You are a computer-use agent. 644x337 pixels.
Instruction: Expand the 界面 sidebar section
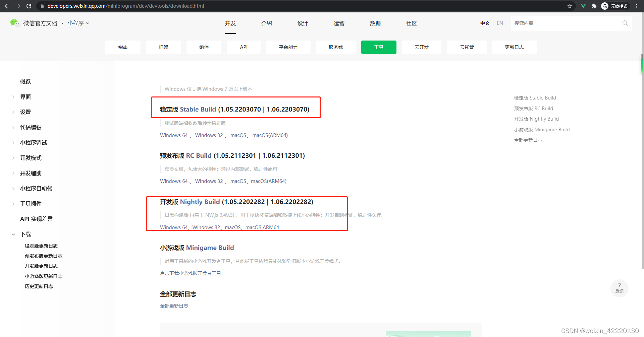click(13, 97)
